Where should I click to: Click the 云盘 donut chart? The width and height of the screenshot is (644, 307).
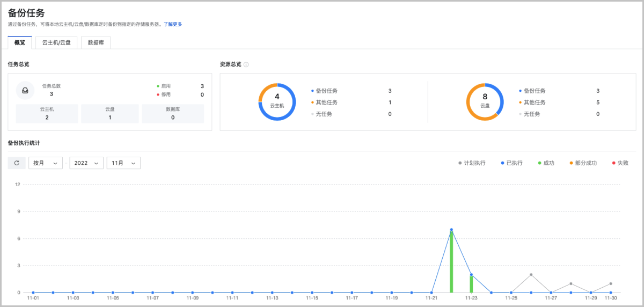pyautogui.click(x=485, y=102)
